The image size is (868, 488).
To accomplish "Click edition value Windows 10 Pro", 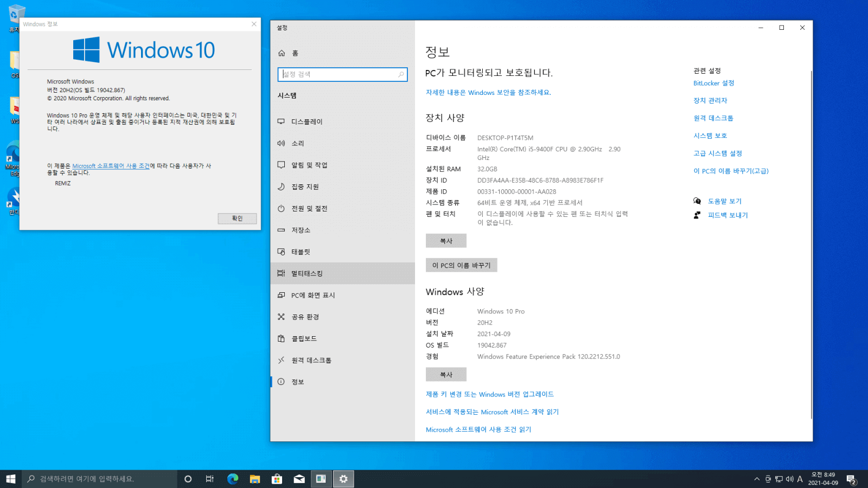I will (x=501, y=311).
